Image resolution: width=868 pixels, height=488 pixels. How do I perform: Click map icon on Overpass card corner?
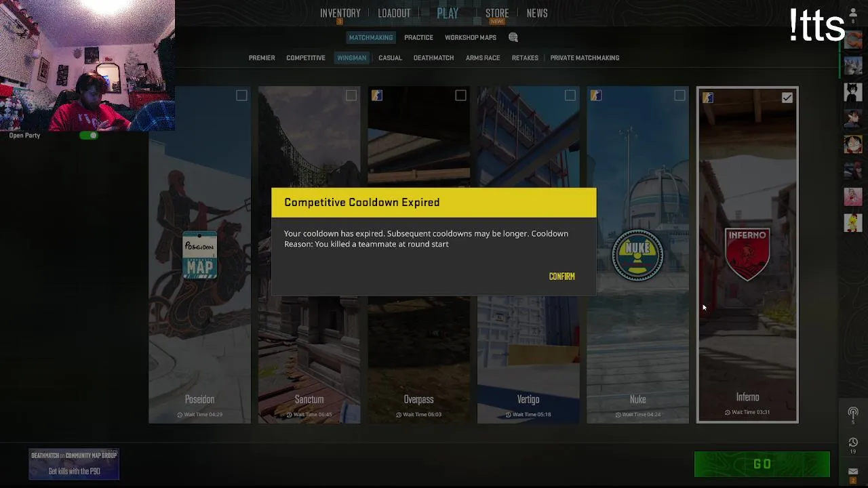(x=377, y=96)
